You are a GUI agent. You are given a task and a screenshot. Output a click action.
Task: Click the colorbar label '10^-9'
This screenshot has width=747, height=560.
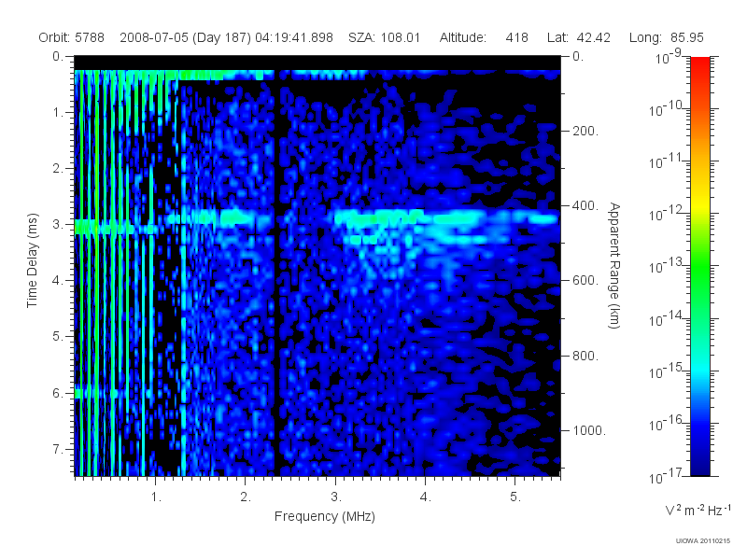click(x=669, y=57)
